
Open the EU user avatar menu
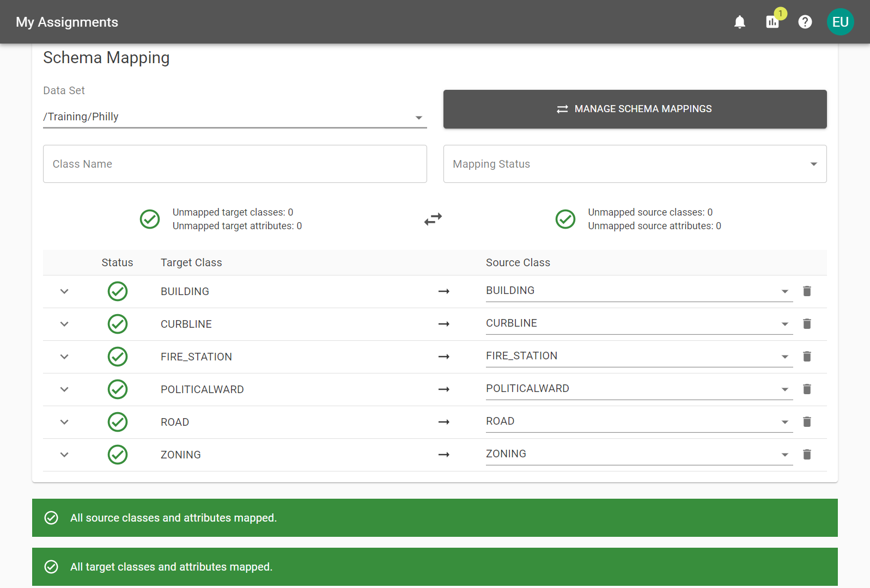[x=840, y=22]
